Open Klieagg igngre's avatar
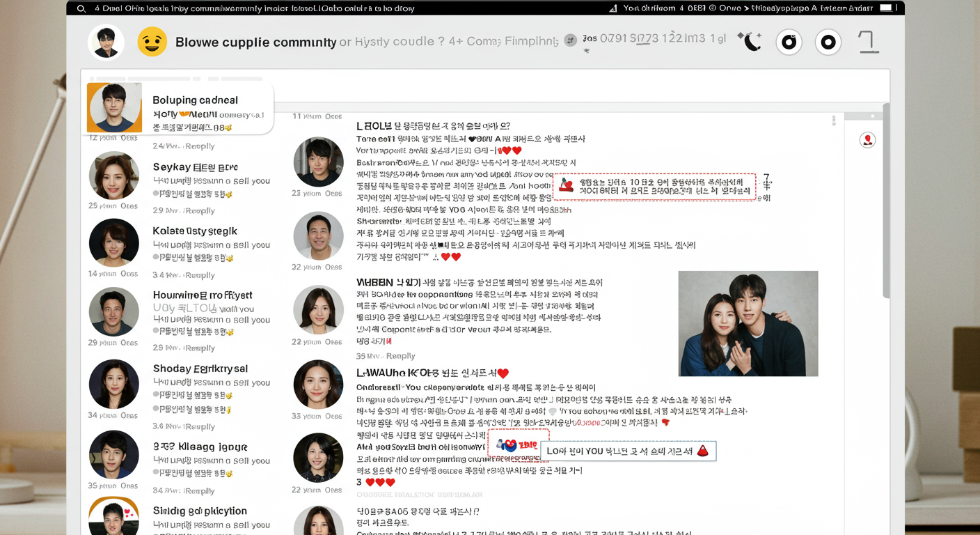The width and height of the screenshot is (980, 535). (114, 455)
